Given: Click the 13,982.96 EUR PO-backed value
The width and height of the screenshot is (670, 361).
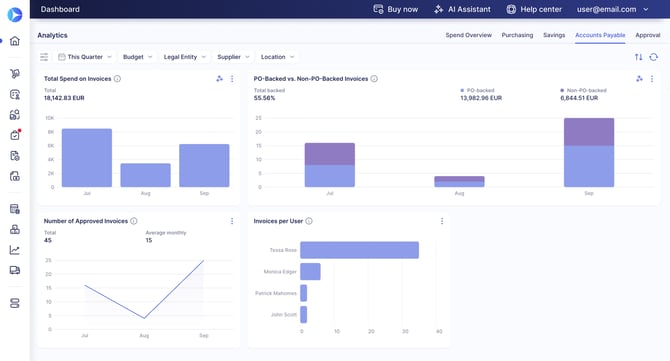Looking at the screenshot, I should tap(481, 98).
